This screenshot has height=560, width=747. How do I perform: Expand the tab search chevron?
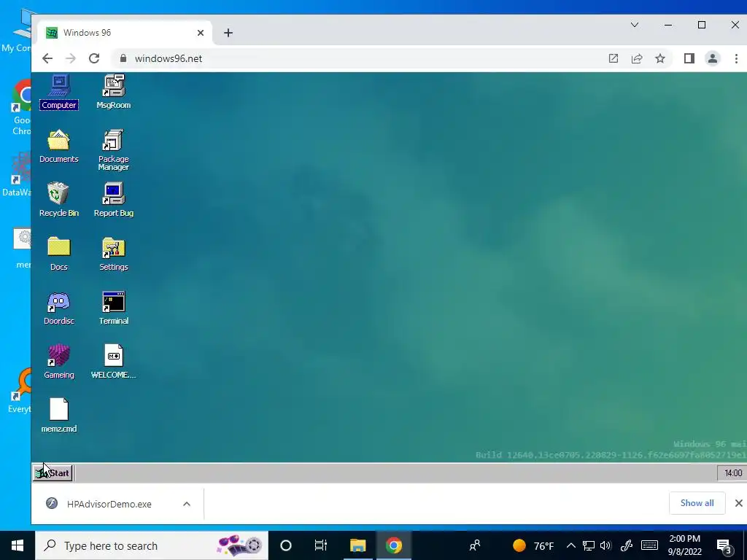coord(635,25)
